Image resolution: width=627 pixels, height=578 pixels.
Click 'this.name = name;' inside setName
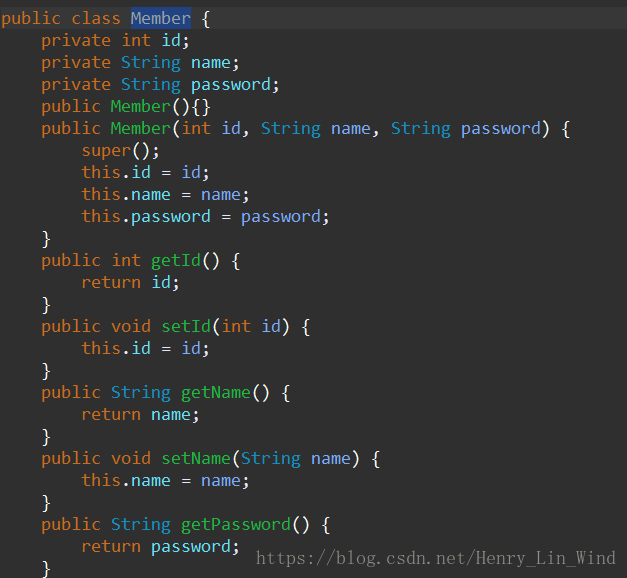(x=166, y=481)
